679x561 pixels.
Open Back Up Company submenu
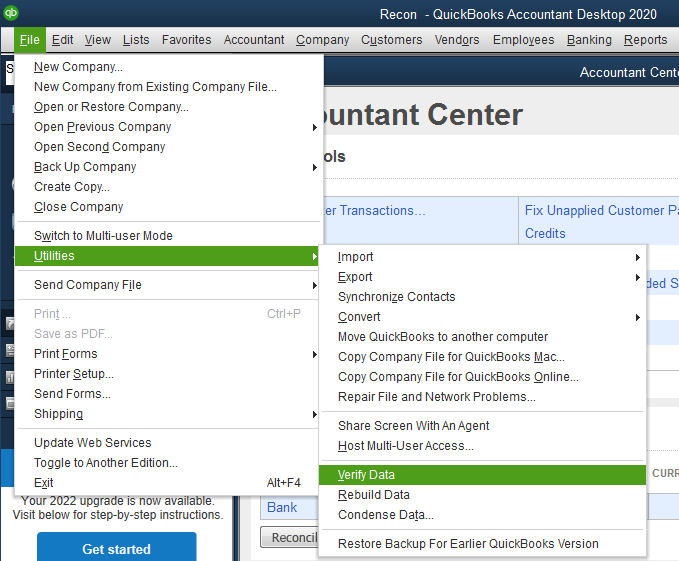(315, 167)
